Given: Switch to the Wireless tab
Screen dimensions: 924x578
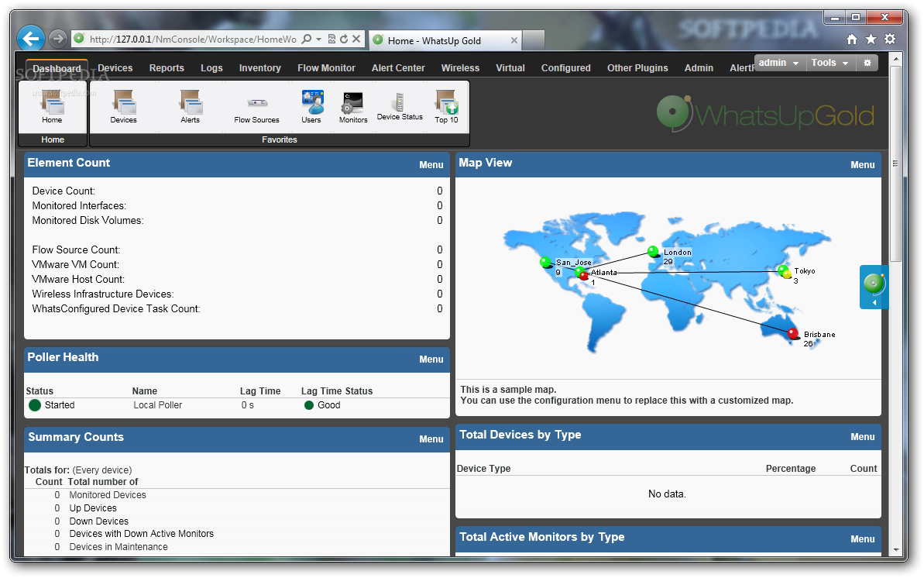Looking at the screenshot, I should (460, 68).
